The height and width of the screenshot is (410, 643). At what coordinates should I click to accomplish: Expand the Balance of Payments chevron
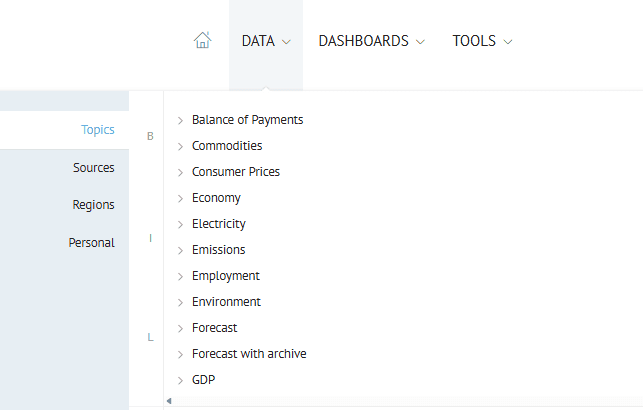click(180, 121)
